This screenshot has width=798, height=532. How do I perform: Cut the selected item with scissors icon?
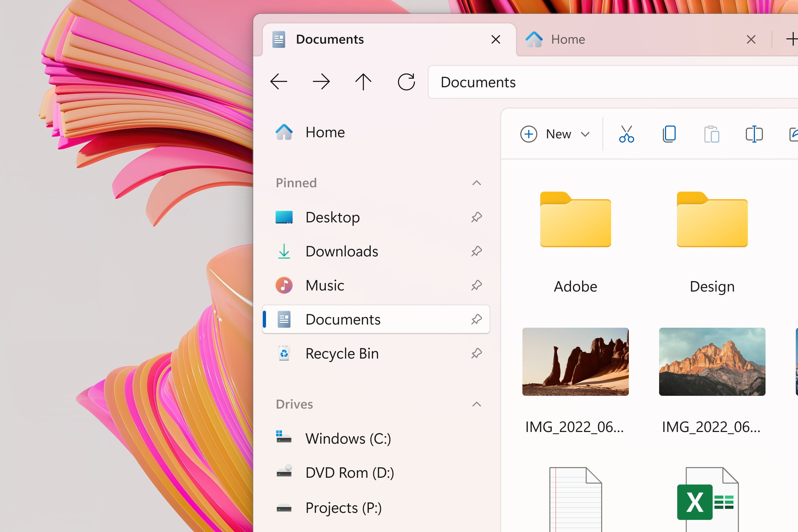tap(626, 134)
